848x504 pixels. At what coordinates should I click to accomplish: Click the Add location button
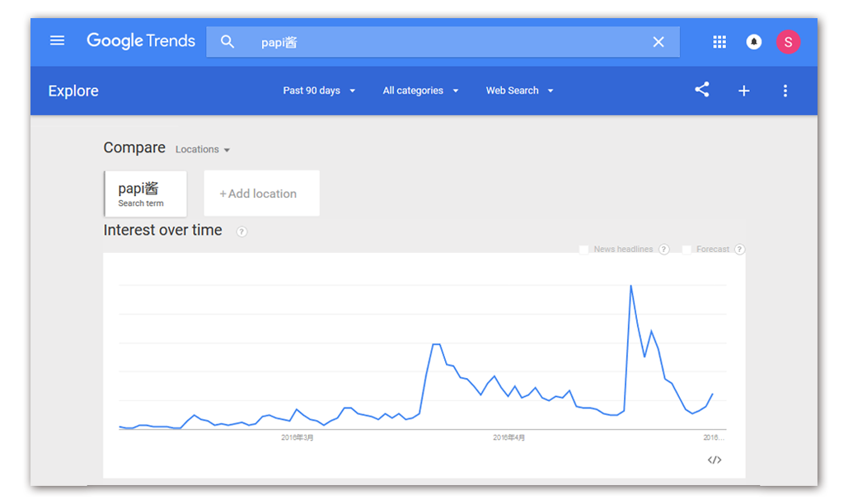(261, 194)
